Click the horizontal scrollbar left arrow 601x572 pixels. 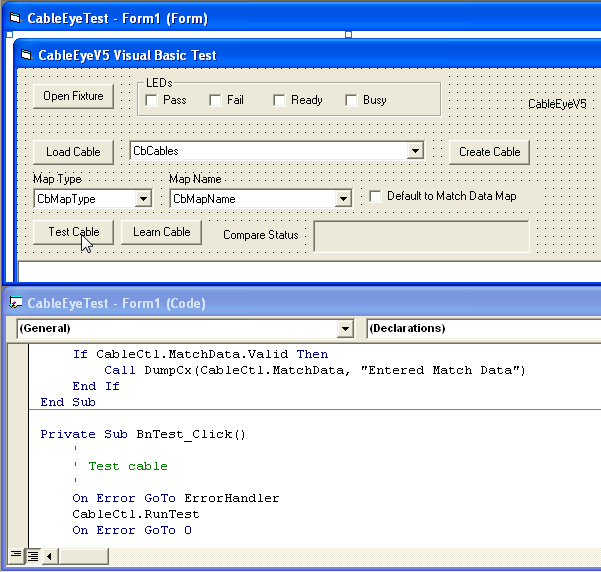(49, 556)
